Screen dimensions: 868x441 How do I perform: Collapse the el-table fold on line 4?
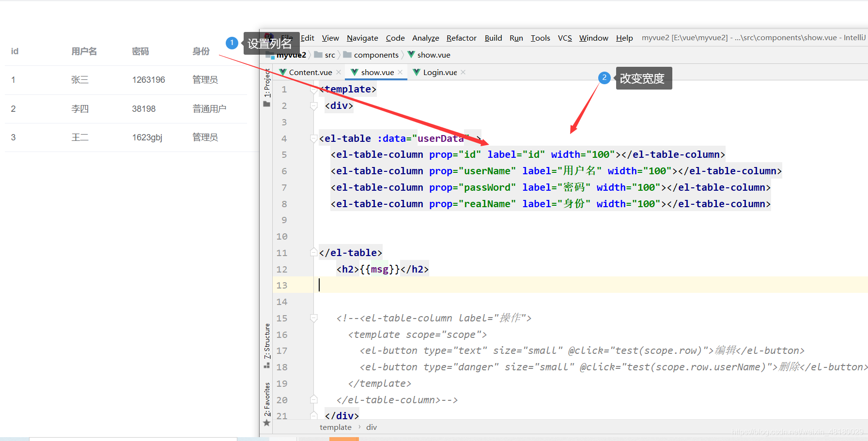pos(314,138)
